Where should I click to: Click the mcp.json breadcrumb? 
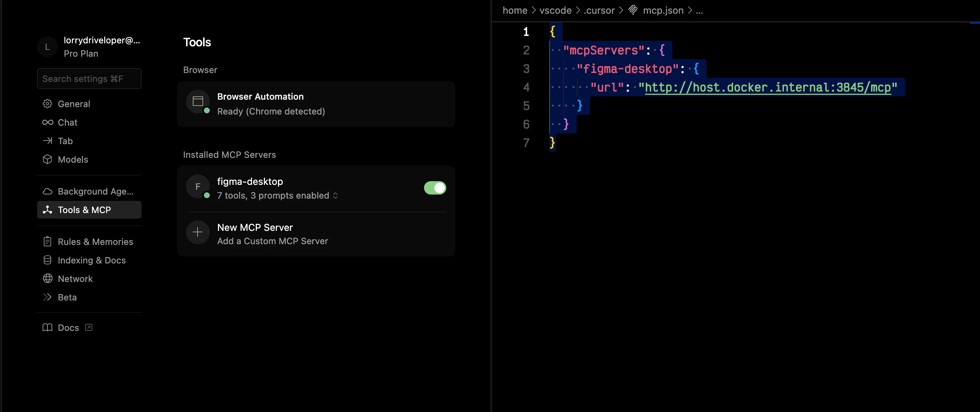(x=663, y=10)
